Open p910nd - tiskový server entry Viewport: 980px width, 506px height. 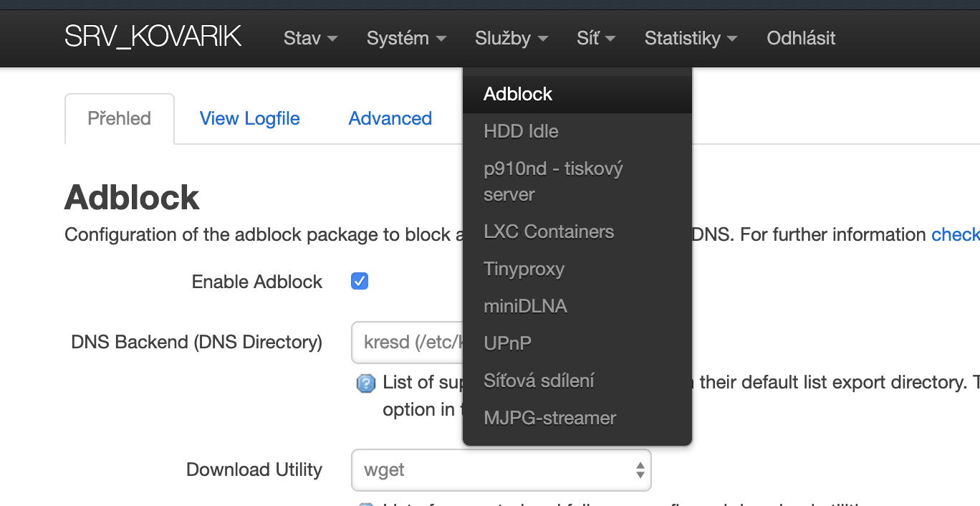(x=553, y=181)
